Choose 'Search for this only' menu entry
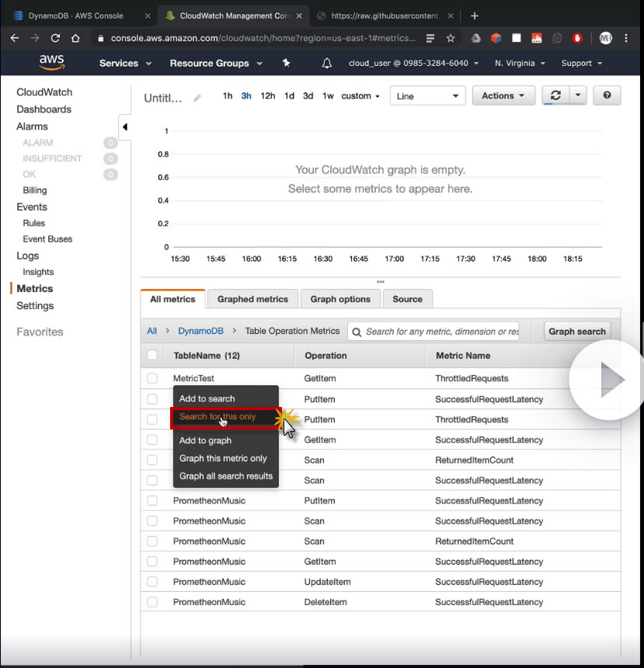 218,417
